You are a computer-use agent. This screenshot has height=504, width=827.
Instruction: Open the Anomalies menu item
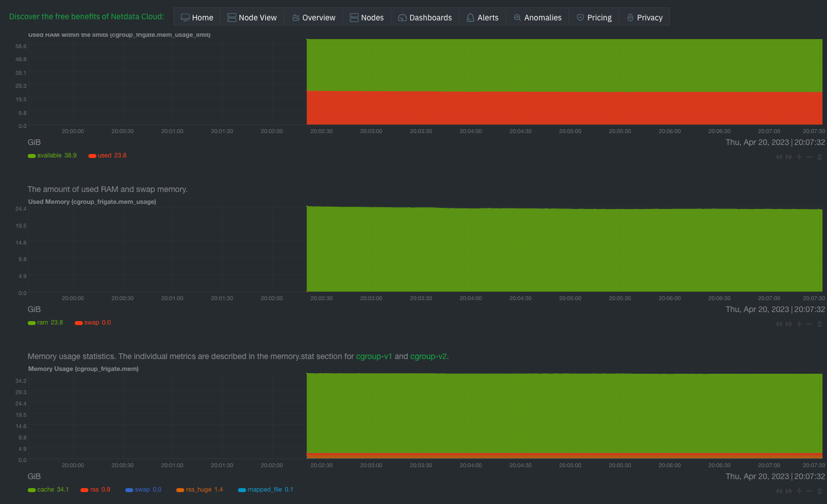(x=537, y=17)
